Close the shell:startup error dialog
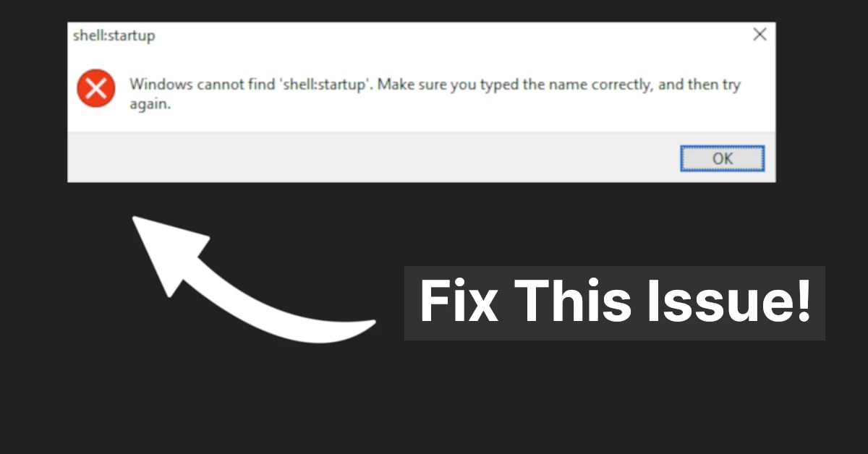The image size is (868, 454). [x=759, y=34]
